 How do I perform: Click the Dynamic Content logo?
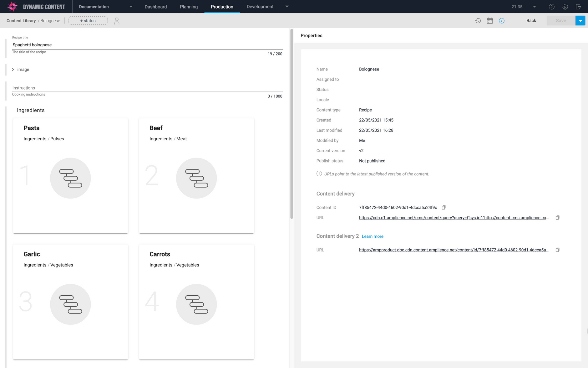pyautogui.click(x=13, y=6)
